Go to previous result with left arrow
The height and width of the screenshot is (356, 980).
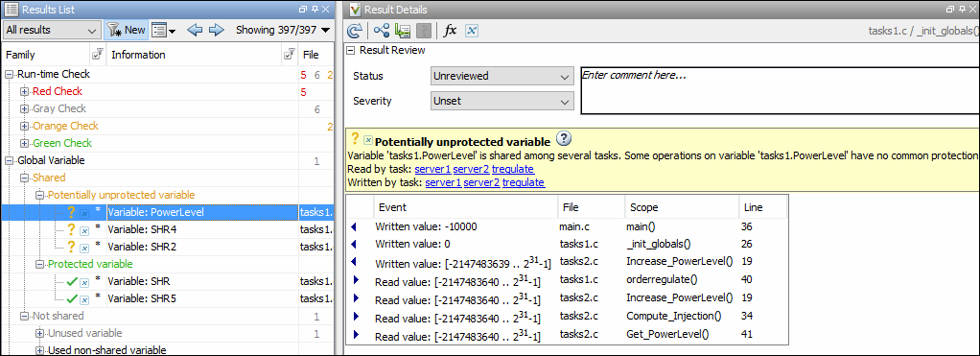[x=195, y=30]
